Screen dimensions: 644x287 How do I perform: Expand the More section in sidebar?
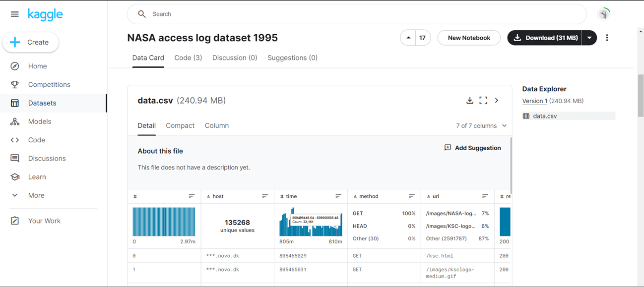click(x=36, y=195)
